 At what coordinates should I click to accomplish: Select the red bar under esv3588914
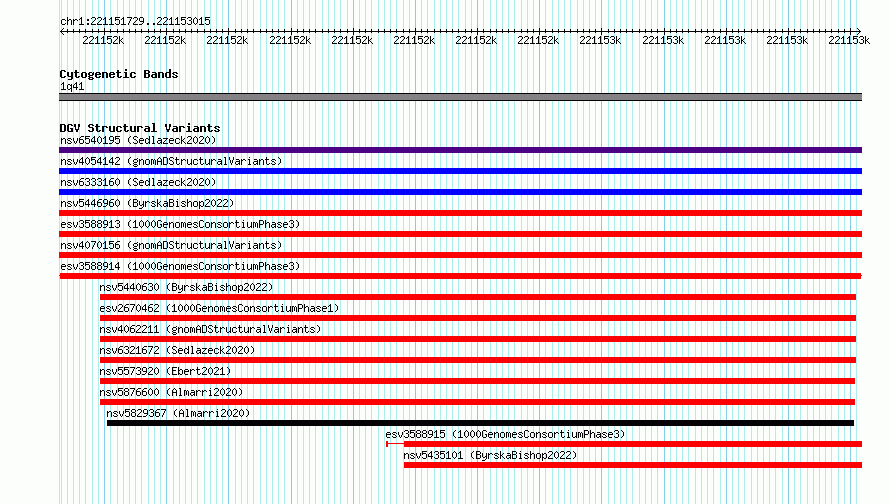coord(460,276)
